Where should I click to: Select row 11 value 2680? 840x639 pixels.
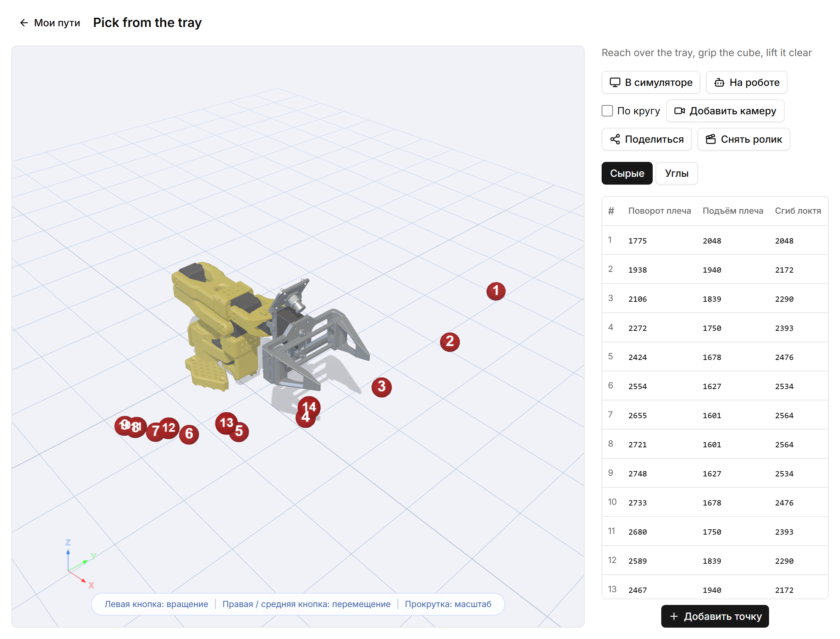point(637,532)
